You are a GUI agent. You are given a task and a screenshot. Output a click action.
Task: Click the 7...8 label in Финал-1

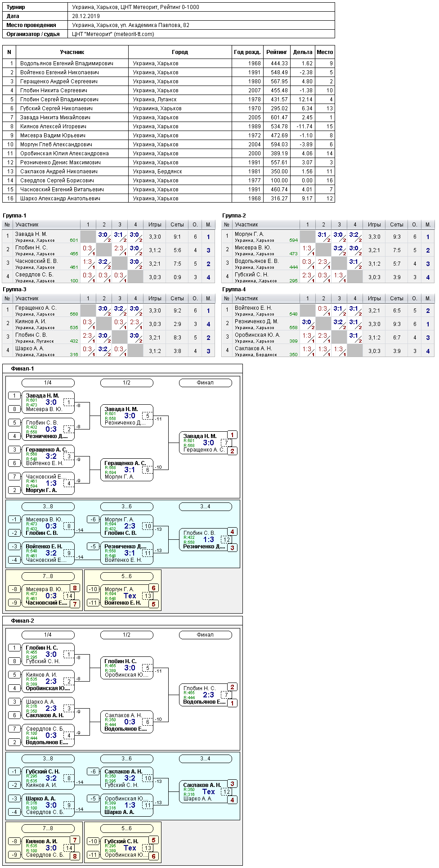pos(48,576)
